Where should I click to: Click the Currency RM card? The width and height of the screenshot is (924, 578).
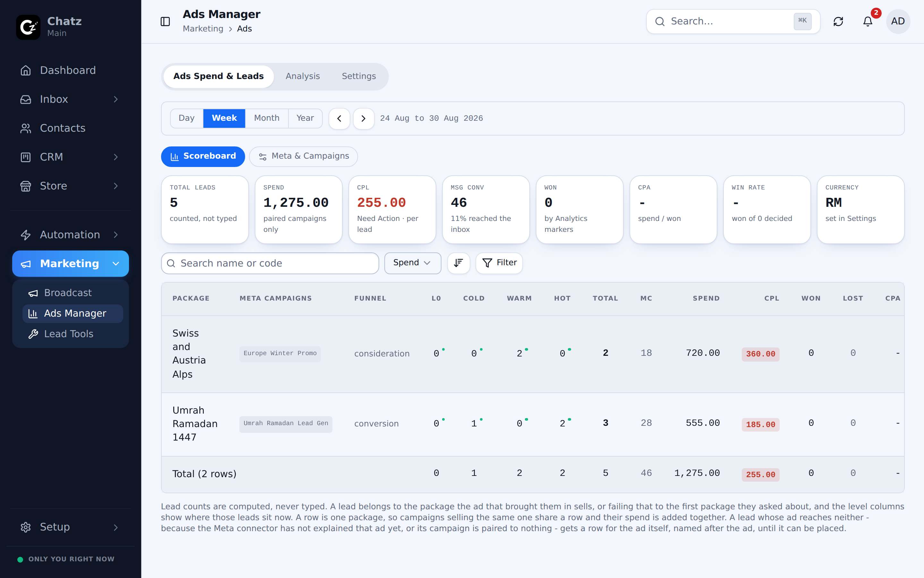[x=860, y=209]
